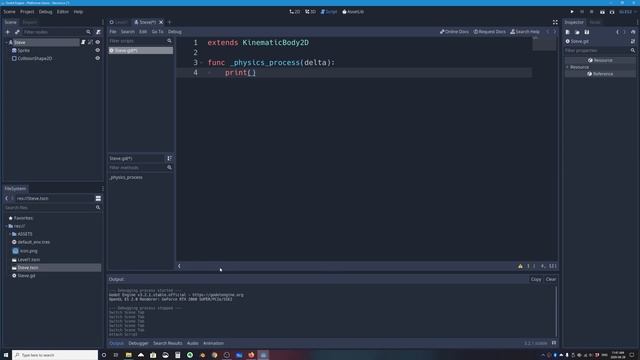Save the resource in Inspector
Screen dimensions: 640x360
pos(587,32)
